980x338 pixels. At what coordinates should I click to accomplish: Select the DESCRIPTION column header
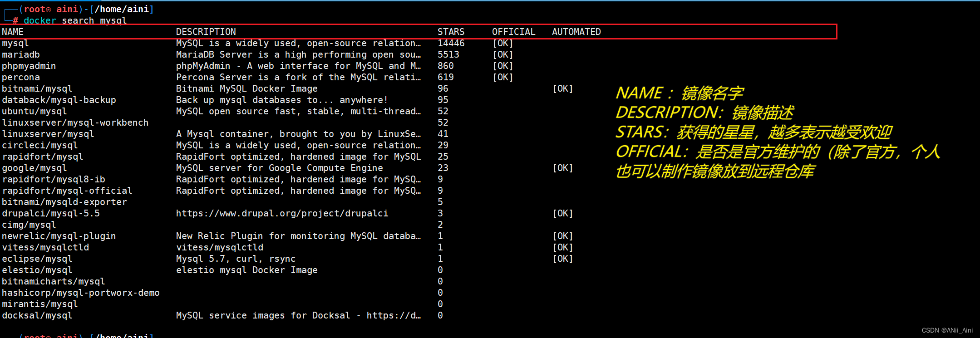click(206, 32)
